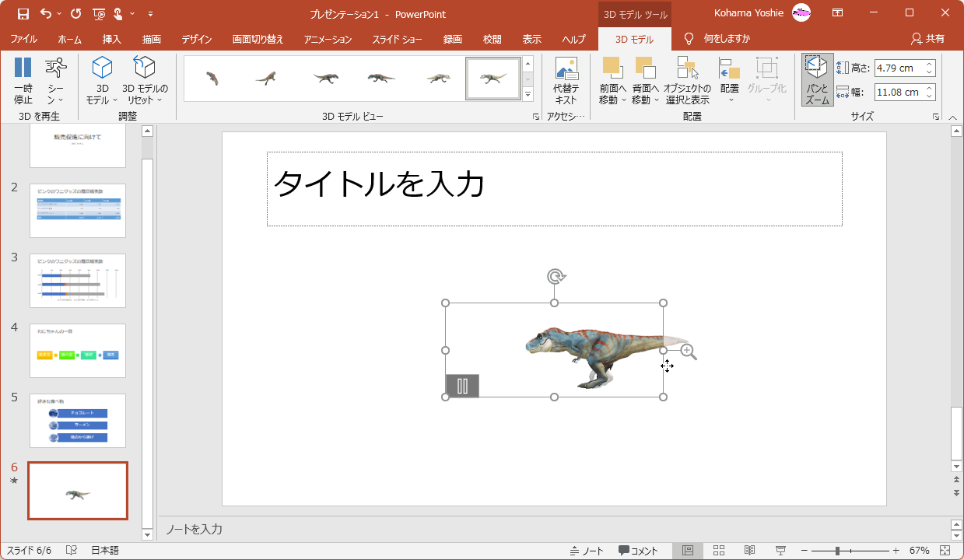Image resolution: width=964 pixels, height=560 pixels.
Task: Start Slide Show from status bar icon
Action: [780, 551]
